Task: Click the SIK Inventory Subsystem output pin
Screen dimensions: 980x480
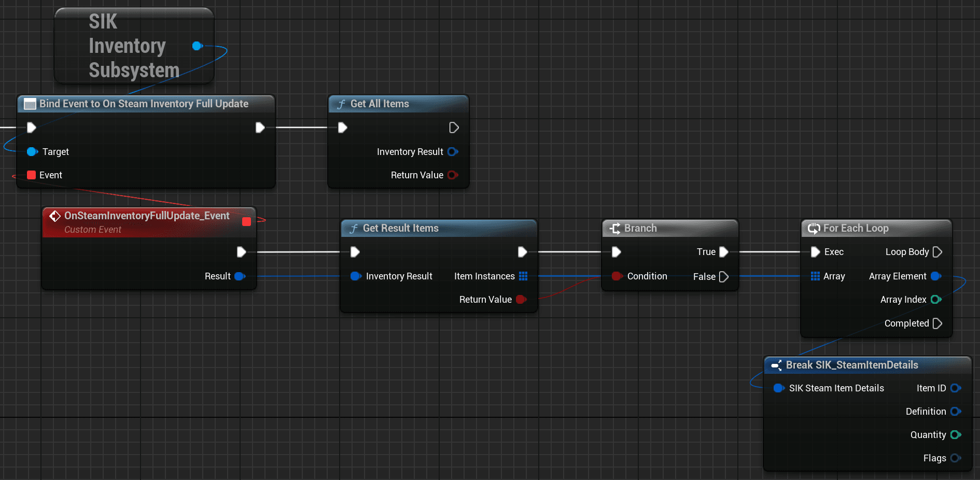Action: tap(197, 46)
